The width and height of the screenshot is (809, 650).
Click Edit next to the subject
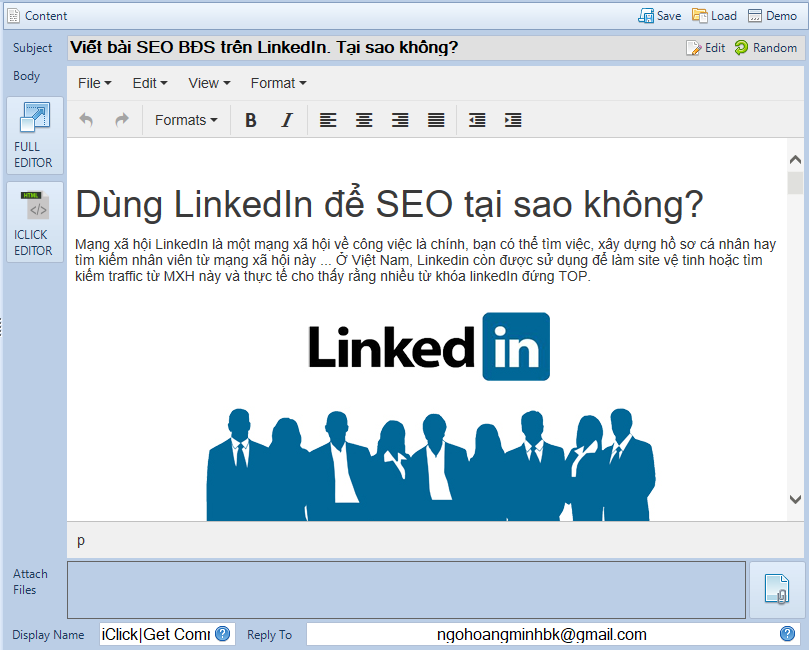pyautogui.click(x=705, y=48)
